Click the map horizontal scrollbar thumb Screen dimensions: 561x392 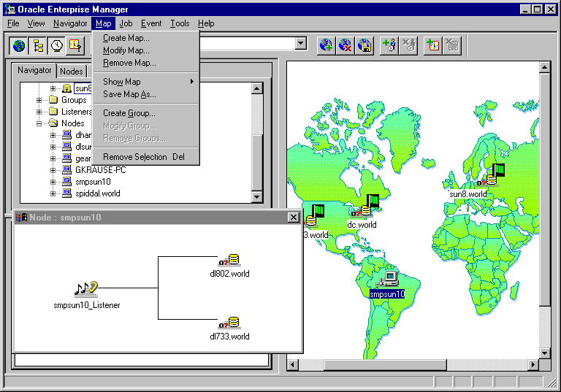pyautogui.click(x=386, y=365)
